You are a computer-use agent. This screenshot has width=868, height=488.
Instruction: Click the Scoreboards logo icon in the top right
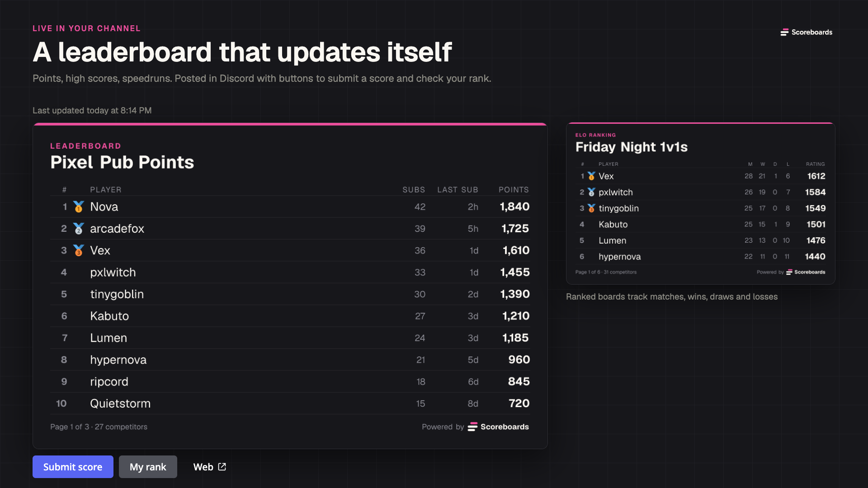784,32
